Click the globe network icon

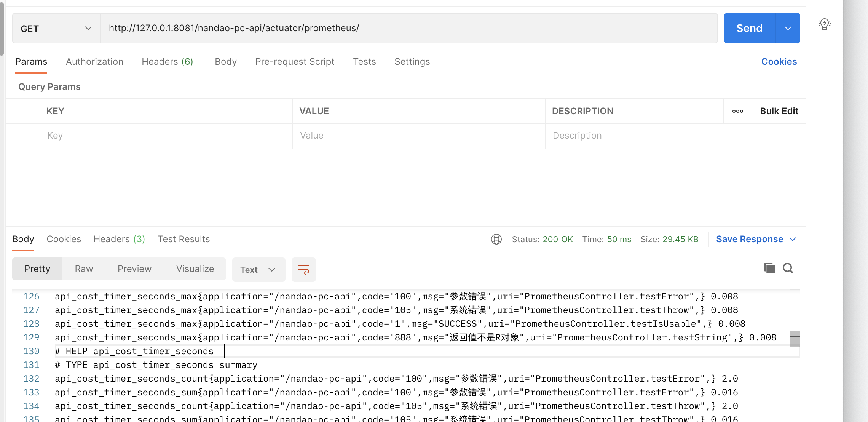pyautogui.click(x=496, y=239)
